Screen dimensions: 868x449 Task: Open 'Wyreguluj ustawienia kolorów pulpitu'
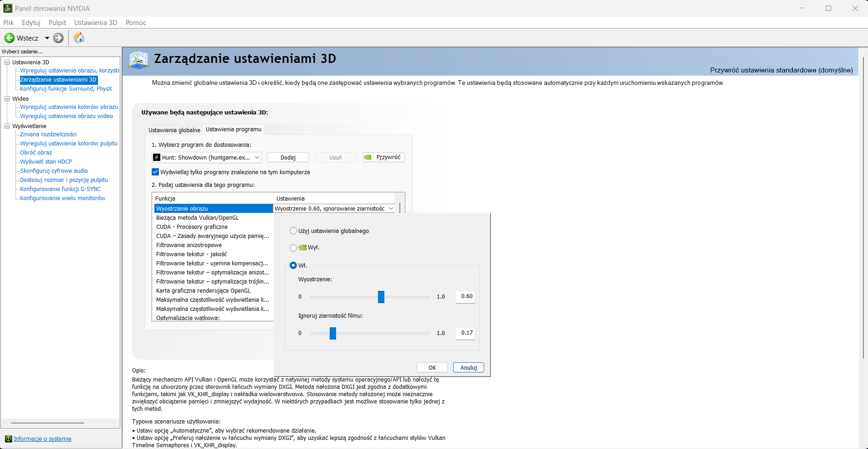click(x=69, y=144)
